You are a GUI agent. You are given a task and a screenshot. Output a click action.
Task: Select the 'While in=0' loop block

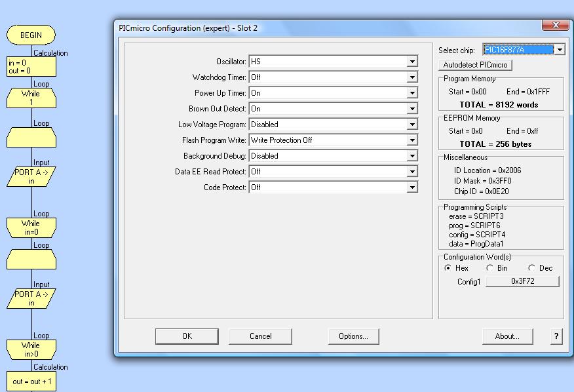31,228
